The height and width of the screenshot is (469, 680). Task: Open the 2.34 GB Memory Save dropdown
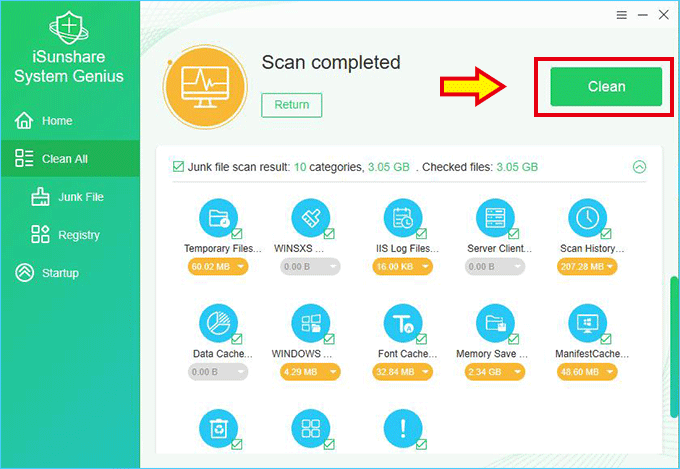[x=495, y=372]
